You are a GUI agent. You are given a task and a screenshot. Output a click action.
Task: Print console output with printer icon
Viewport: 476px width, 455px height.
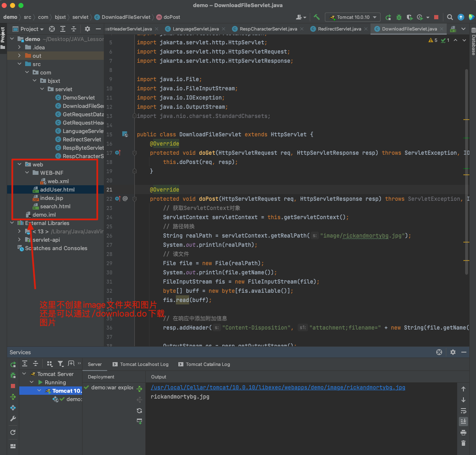click(463, 432)
